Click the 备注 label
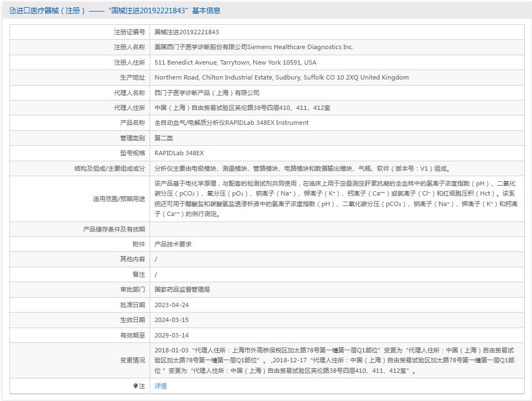This screenshot has width=532, height=401. point(139,275)
